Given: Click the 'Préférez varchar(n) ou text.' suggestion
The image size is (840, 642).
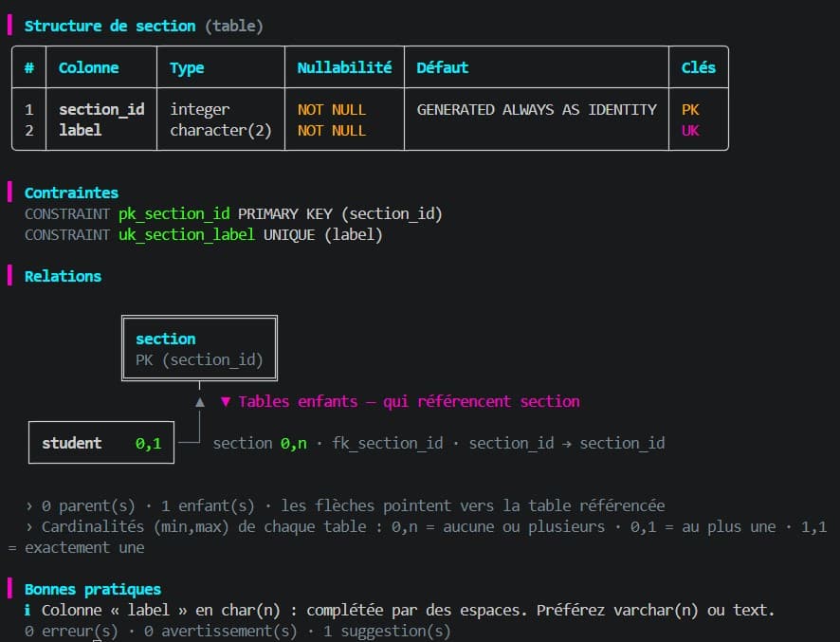Looking at the screenshot, I should (656, 611).
